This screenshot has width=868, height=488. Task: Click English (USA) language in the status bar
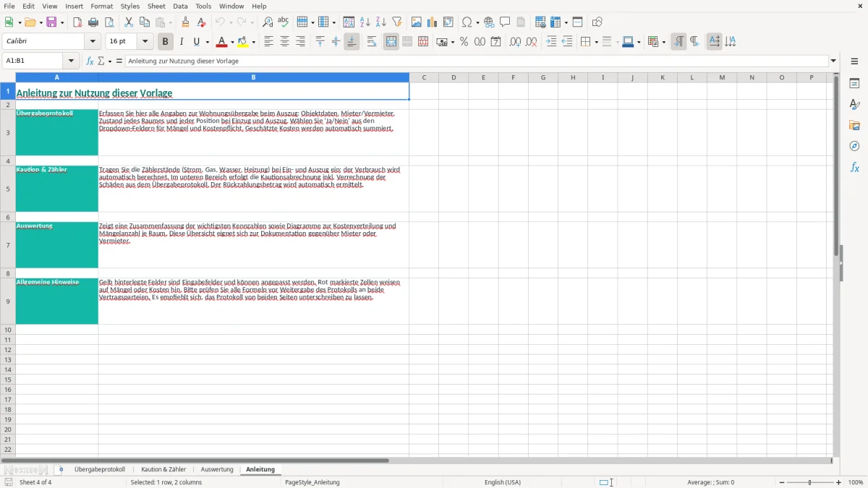pyautogui.click(x=503, y=482)
